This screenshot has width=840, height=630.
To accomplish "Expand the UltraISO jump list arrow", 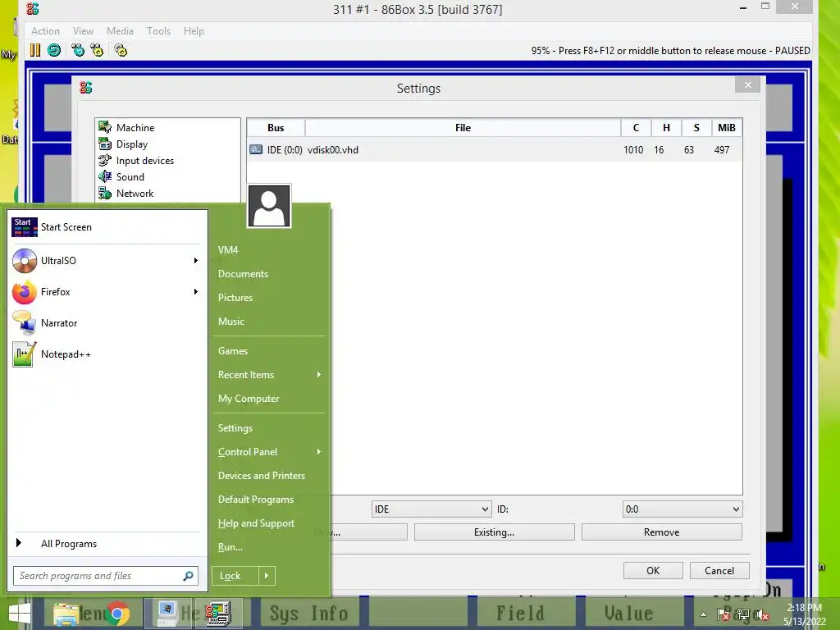I will (x=196, y=261).
